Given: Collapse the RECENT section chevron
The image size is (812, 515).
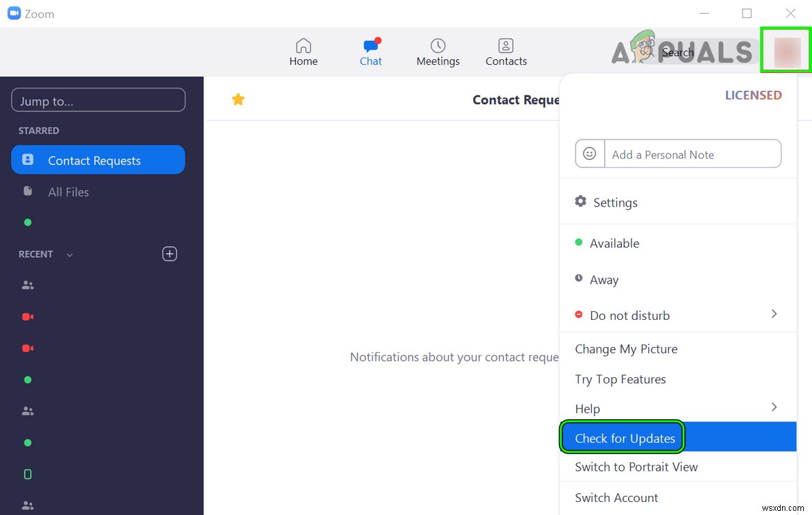Looking at the screenshot, I should [x=70, y=254].
